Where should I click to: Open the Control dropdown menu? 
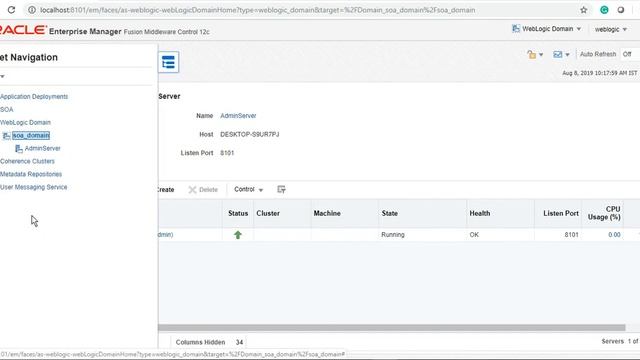coord(249,189)
